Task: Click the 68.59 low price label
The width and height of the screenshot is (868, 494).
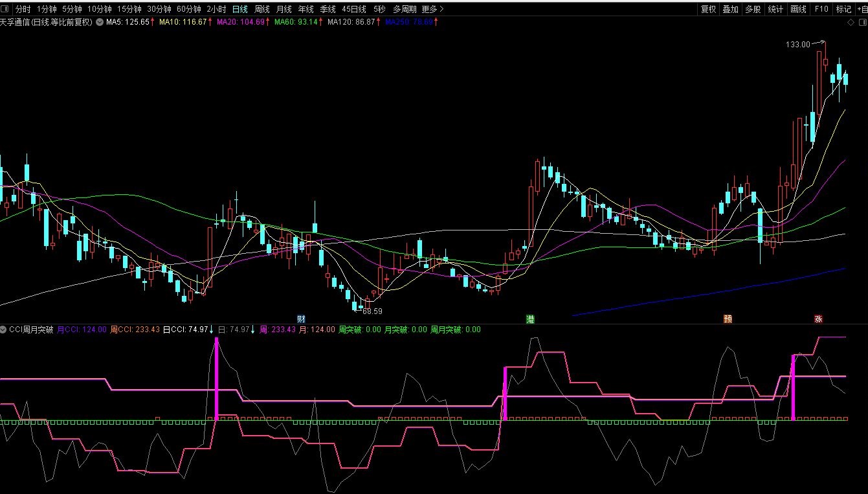Action: [372, 311]
